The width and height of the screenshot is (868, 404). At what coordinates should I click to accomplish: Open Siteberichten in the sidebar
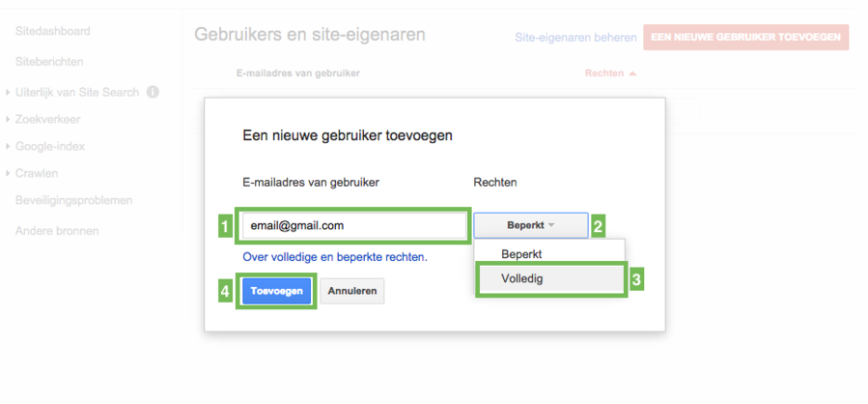coord(49,62)
